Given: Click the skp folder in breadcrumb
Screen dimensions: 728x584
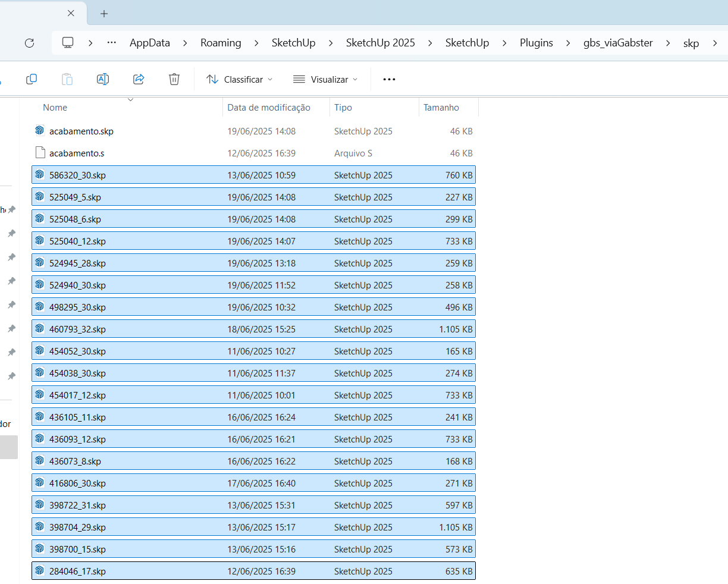Looking at the screenshot, I should (691, 43).
